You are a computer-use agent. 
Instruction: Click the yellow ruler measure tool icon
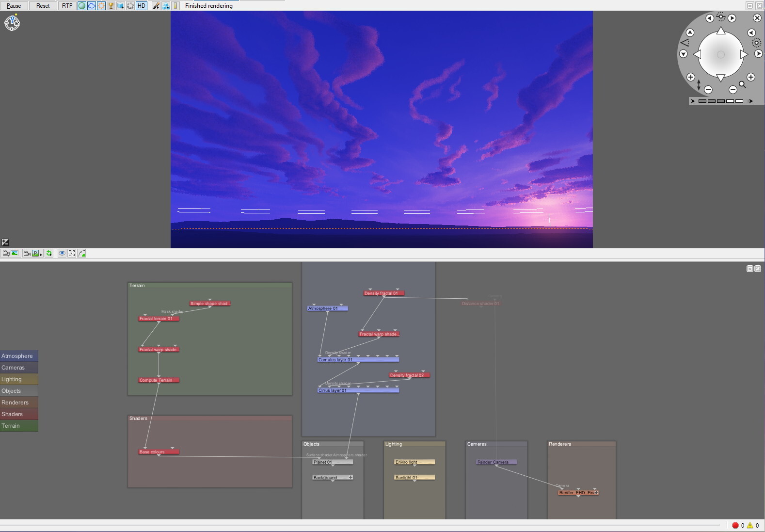tap(175, 6)
